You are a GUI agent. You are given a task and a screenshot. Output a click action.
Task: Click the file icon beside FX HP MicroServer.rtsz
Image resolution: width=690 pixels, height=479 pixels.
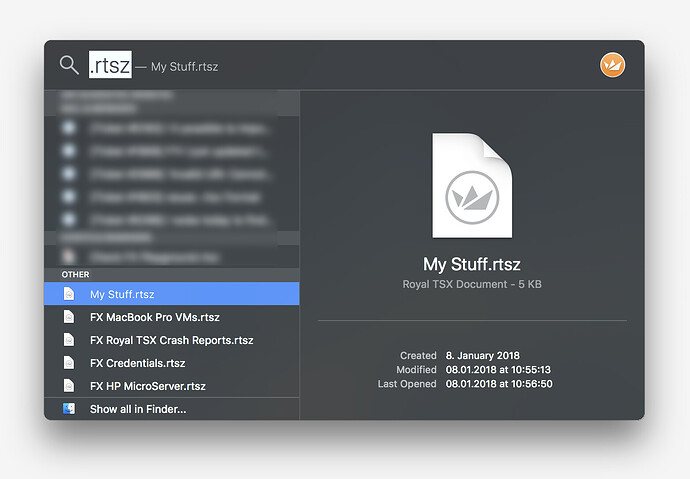click(x=69, y=386)
